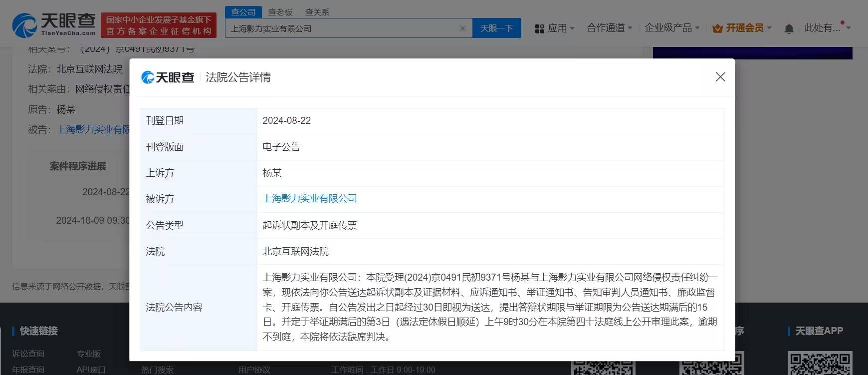Open the 此处有... user account dropdown

pos(827,28)
